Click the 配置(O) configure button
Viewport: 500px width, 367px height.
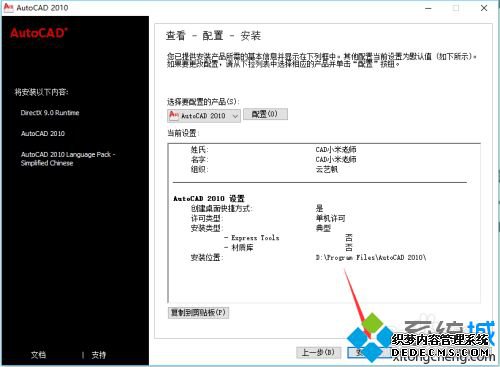click(x=265, y=114)
